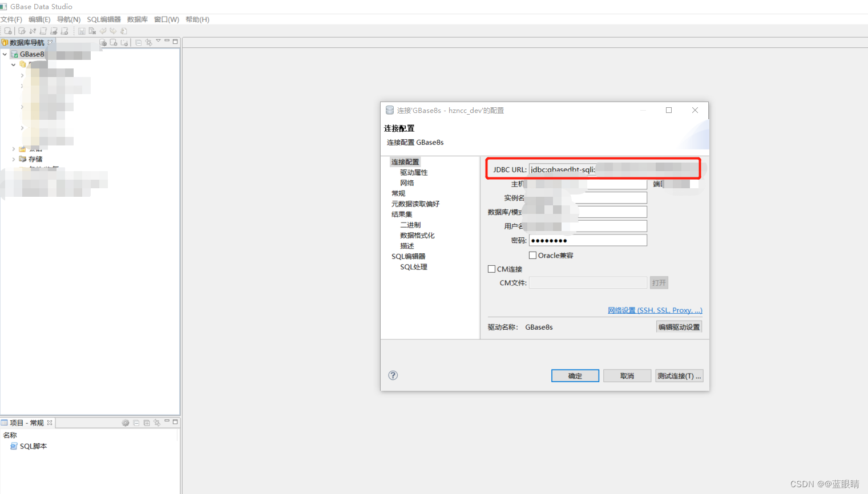Click the Save floppy disk toolbar icon
The height and width of the screenshot is (494, 868).
[82, 31]
